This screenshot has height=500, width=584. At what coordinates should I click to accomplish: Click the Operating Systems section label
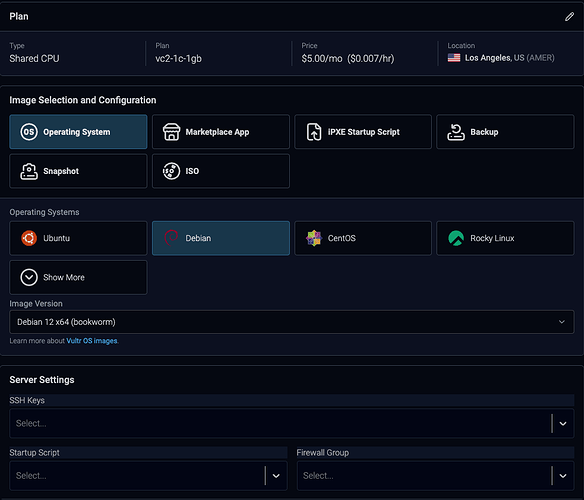tap(44, 212)
